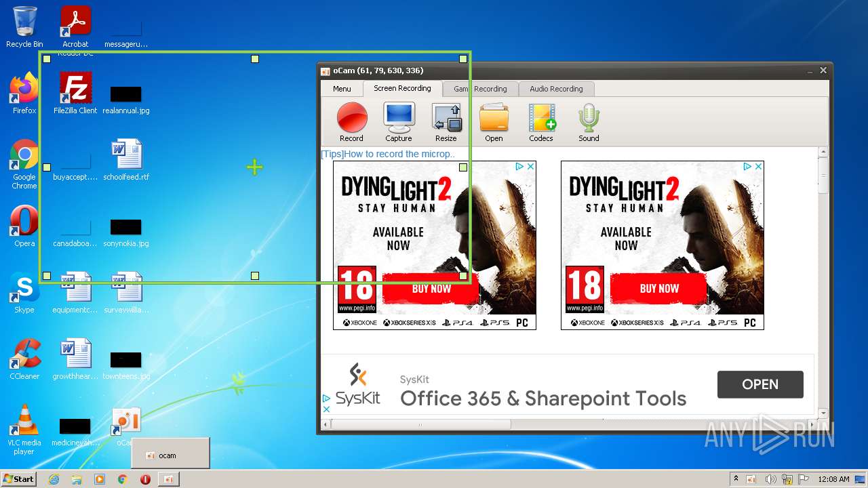Image resolution: width=868 pixels, height=488 pixels.
Task: Click BUY NOW on left Dying Light ad
Action: pyautogui.click(x=431, y=289)
